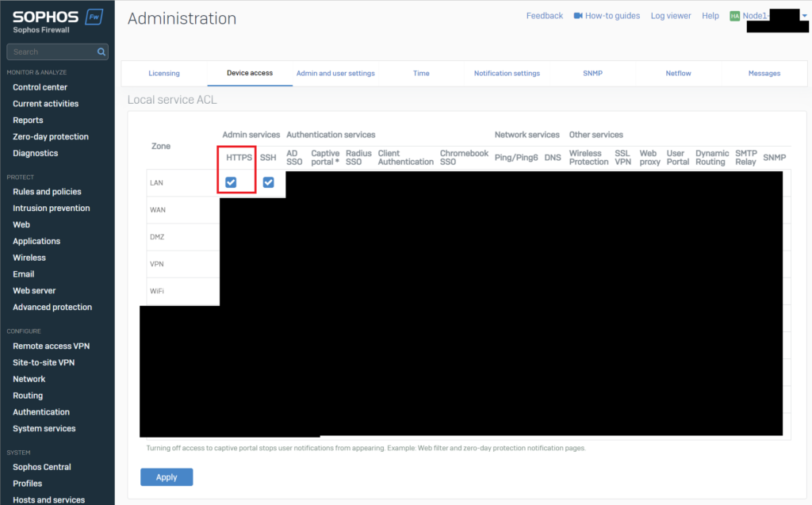Click the search magnifier icon
Screen dimensions: 812x505
100,51
